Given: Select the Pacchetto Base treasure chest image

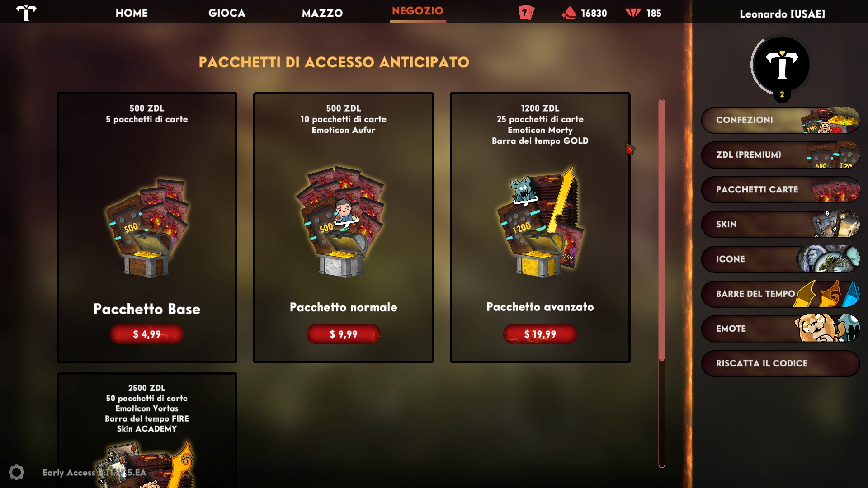Looking at the screenshot, I should click(147, 228).
